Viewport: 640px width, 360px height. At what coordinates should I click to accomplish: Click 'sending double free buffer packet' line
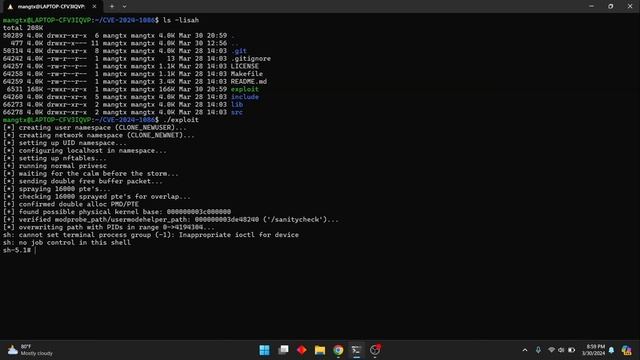(83, 181)
